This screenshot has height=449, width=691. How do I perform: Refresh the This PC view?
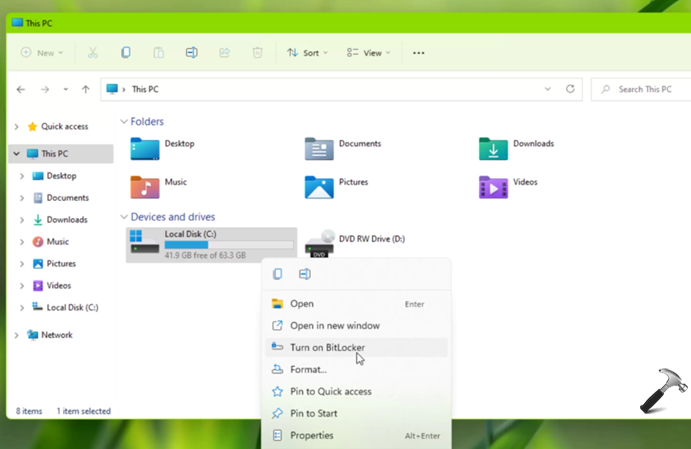pos(570,89)
